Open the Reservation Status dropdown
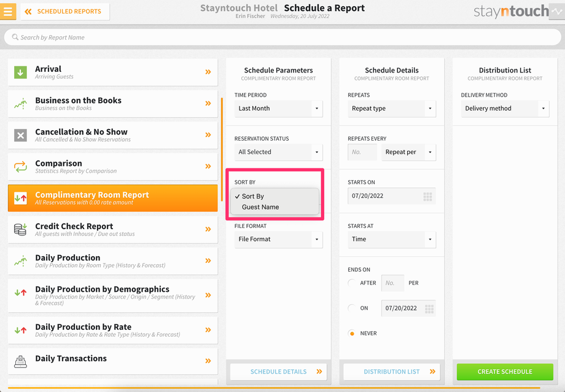 click(279, 152)
